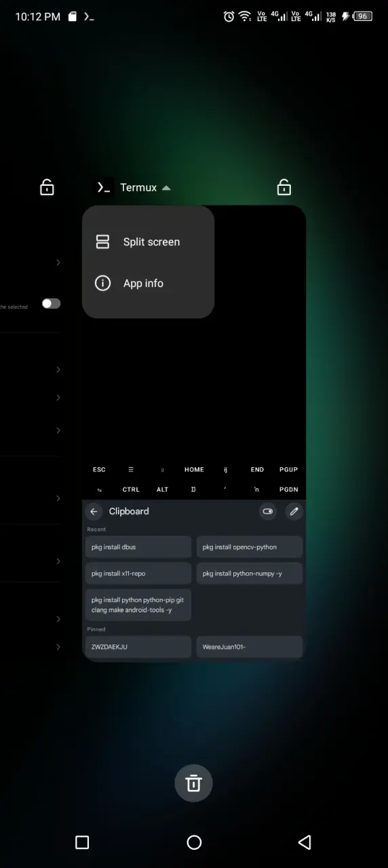
Task: Collapse the Termux title dropdown arrow
Action: (166, 188)
